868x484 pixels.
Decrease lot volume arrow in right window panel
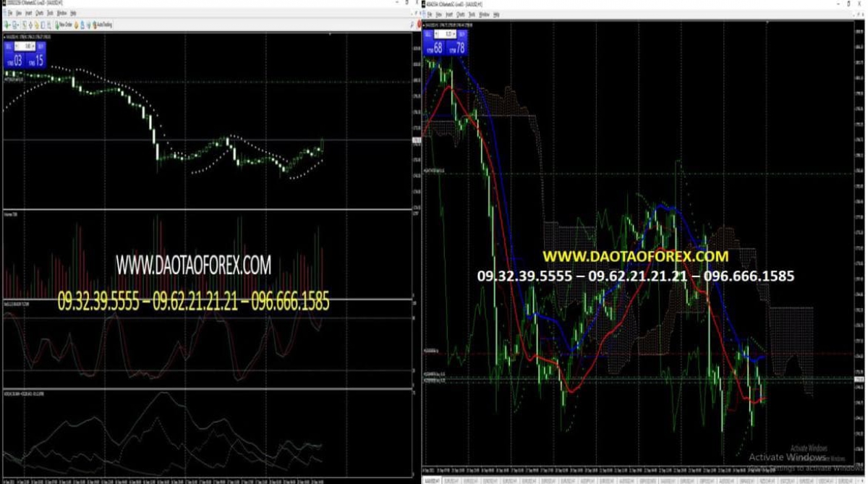point(436,34)
